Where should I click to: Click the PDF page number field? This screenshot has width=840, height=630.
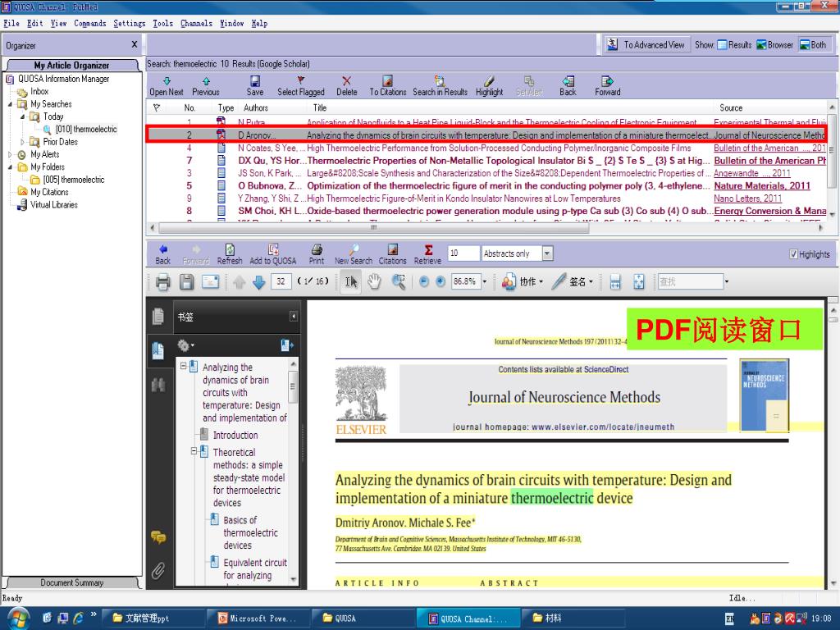[x=281, y=282]
